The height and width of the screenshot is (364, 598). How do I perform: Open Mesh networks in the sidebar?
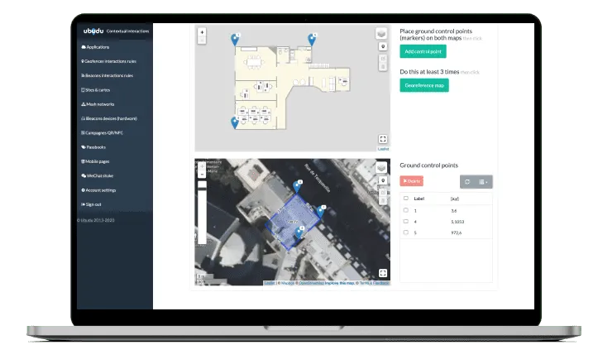[x=98, y=104]
